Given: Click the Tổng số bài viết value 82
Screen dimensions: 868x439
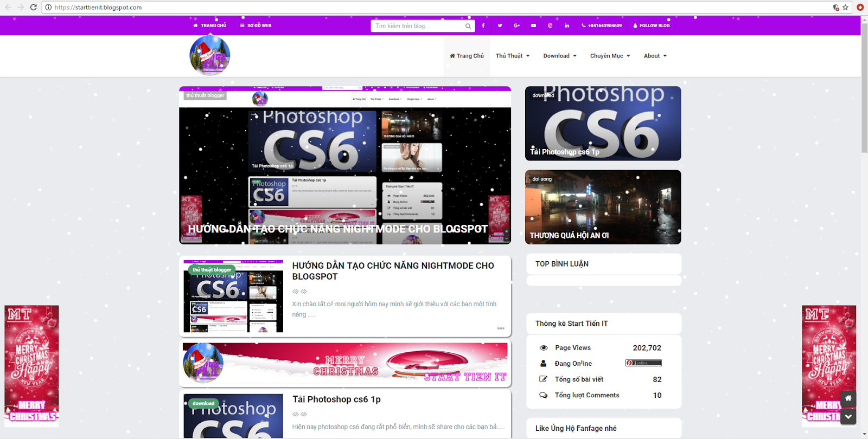Looking at the screenshot, I should tap(657, 379).
